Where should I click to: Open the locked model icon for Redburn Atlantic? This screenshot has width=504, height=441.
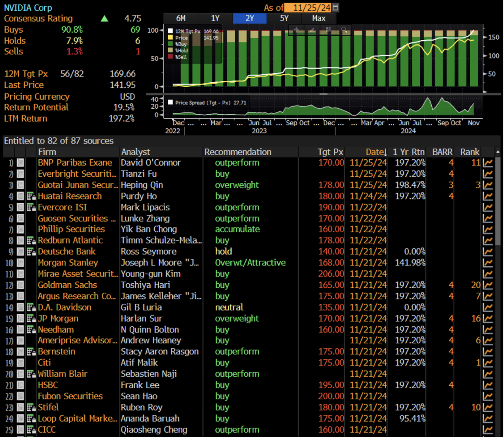(31, 241)
